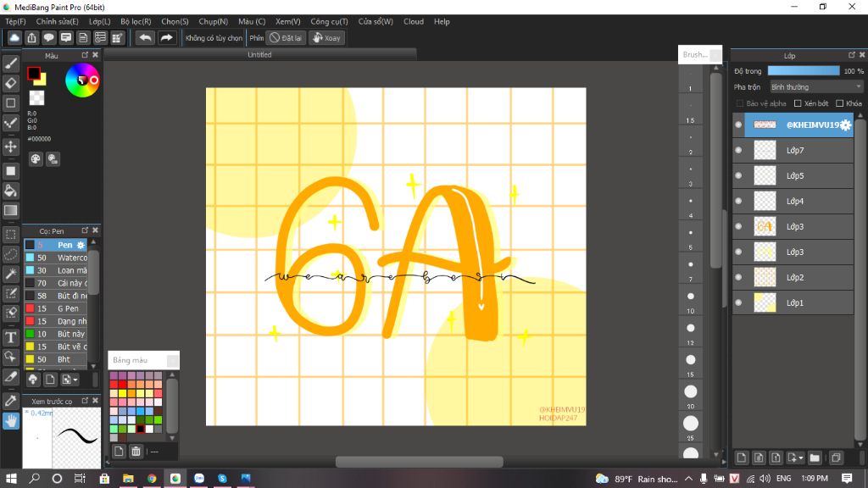Click the brush stroke preview in the Xem trước cọ panel
Viewport: 868px width, 488px height.
77,437
